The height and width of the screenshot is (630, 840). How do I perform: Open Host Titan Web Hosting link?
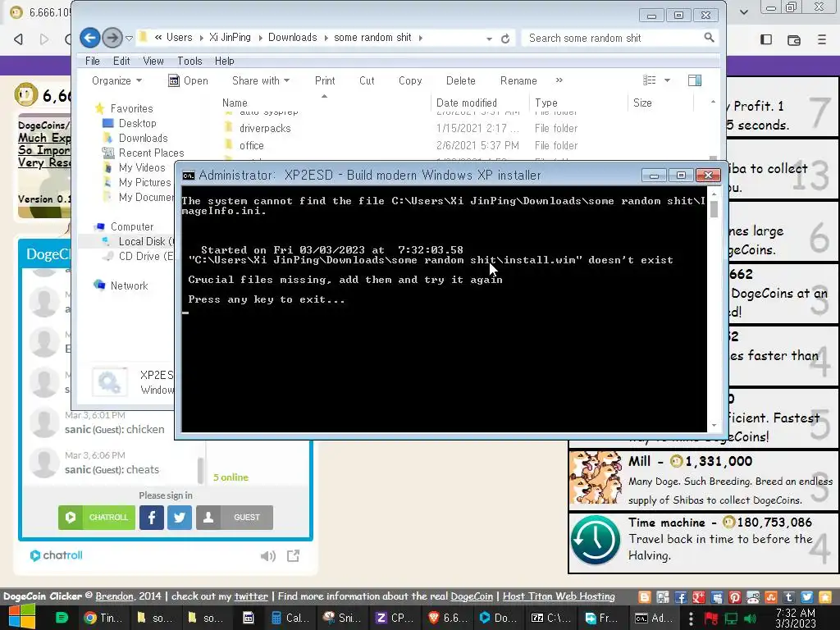[x=558, y=596]
